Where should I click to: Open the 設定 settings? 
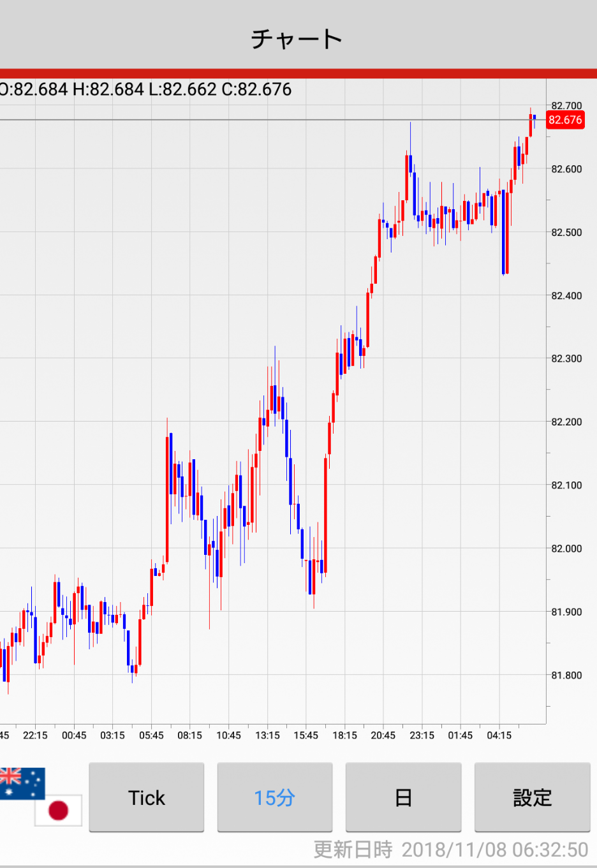pos(532,797)
